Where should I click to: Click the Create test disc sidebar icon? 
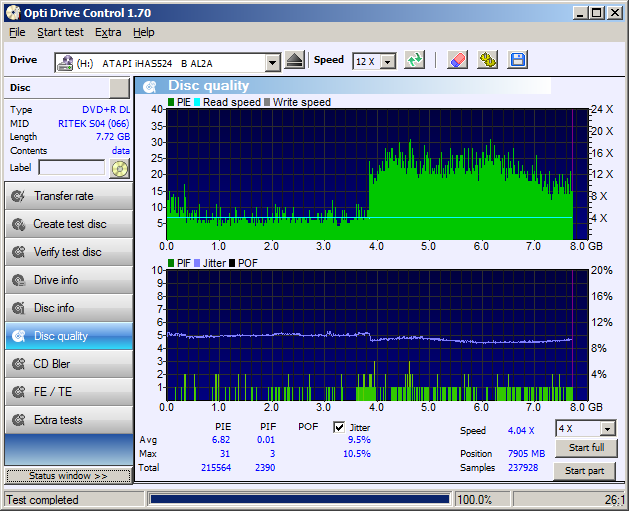pyautogui.click(x=18, y=224)
